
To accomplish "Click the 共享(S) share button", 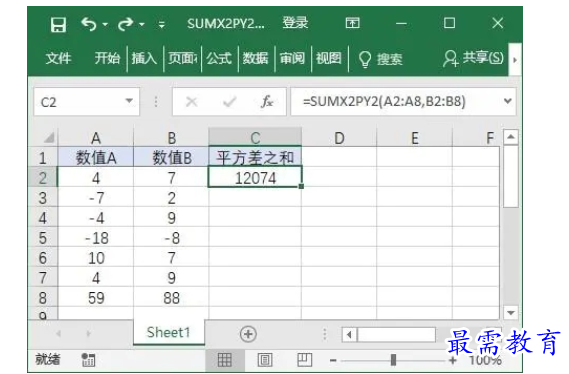I will [473, 58].
